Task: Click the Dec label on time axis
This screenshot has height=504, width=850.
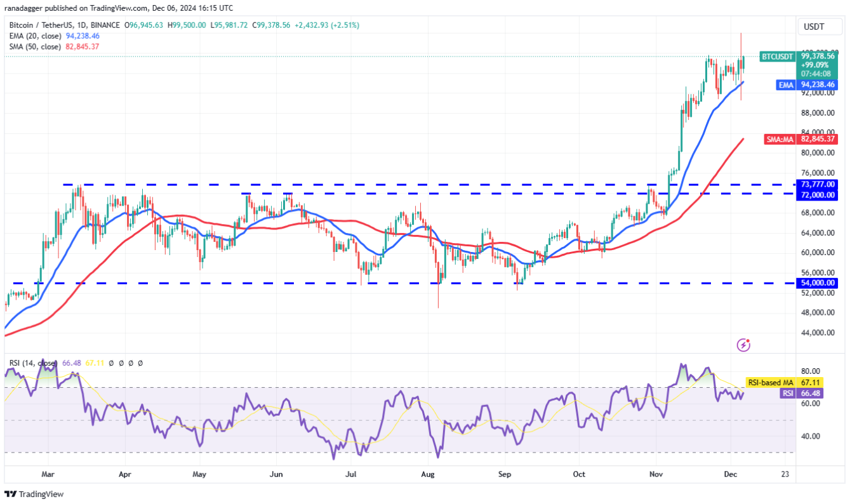Action: pyautogui.click(x=731, y=474)
